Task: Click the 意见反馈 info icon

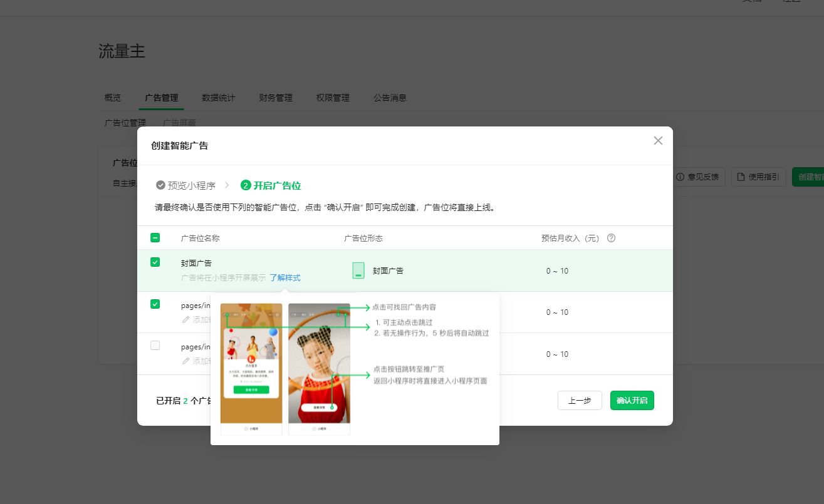Action: (x=680, y=177)
